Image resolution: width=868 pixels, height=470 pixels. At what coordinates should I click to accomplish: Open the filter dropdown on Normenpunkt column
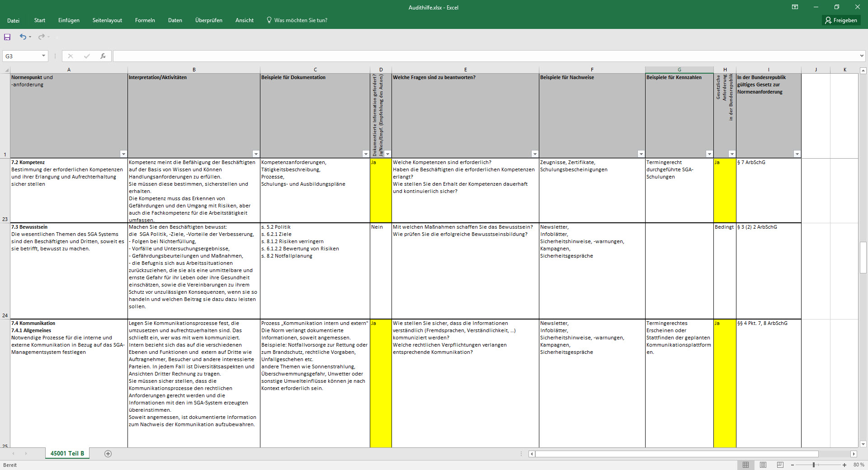pos(123,154)
